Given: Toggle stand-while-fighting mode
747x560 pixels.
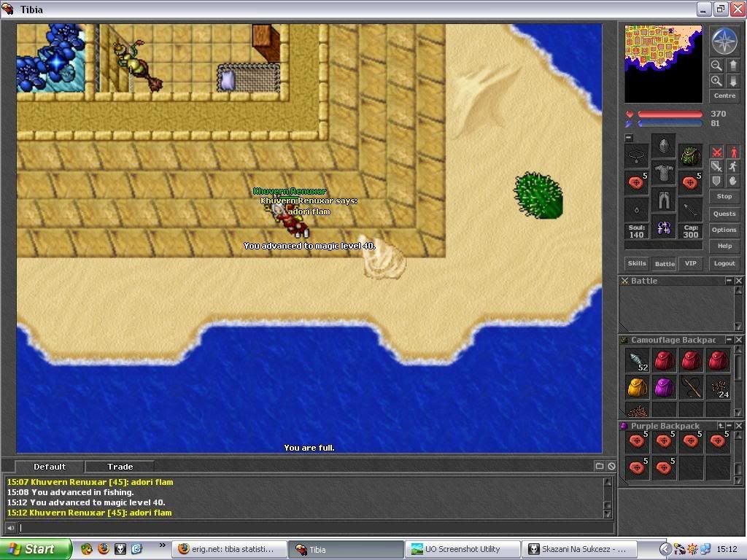Looking at the screenshot, I should click(732, 152).
